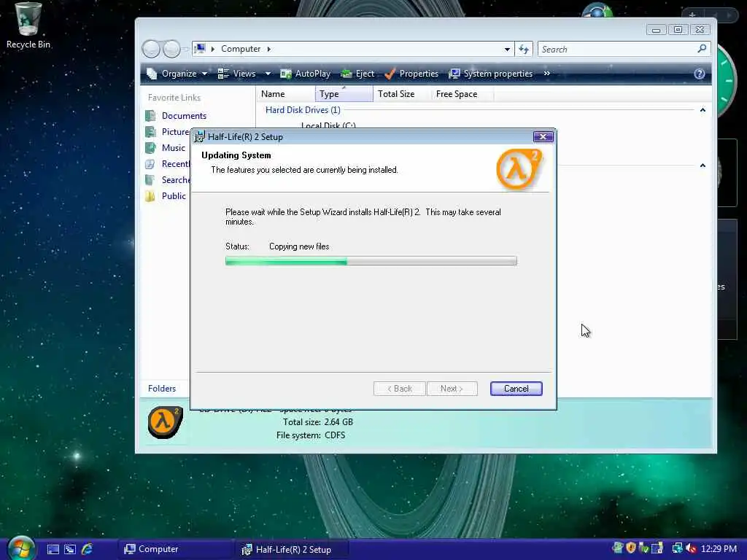Click the Windows Start orb
Screen dimensions: 747x560
(21, 548)
